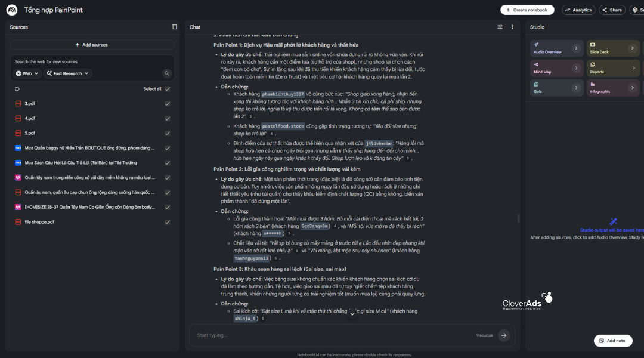The height and width of the screenshot is (358, 644).
Task: Click the refresh icon above the source list
Action: 17,89
